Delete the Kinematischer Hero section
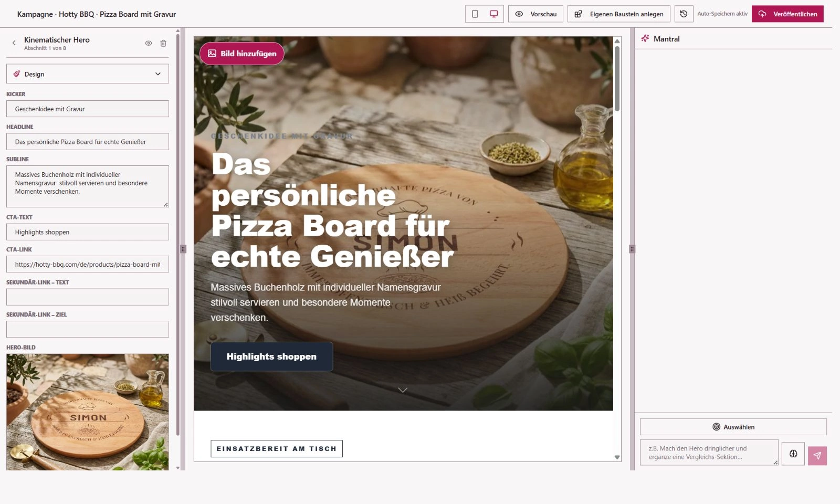Image resolution: width=840 pixels, height=504 pixels. [163, 43]
